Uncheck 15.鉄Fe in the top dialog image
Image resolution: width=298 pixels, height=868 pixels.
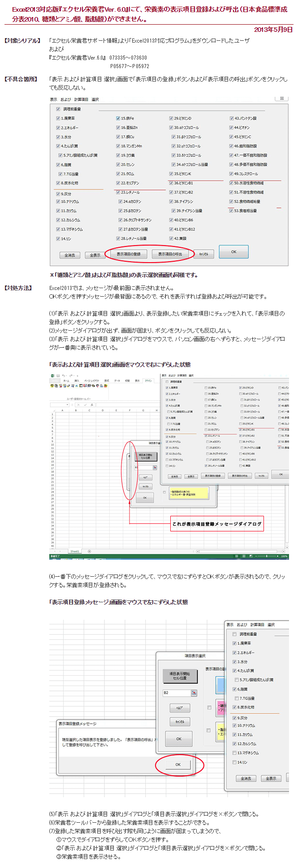tap(118, 118)
